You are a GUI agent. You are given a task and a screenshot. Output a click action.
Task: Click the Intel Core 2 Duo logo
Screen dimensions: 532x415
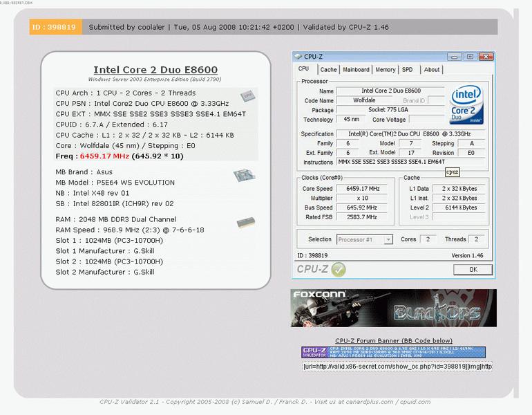click(466, 104)
